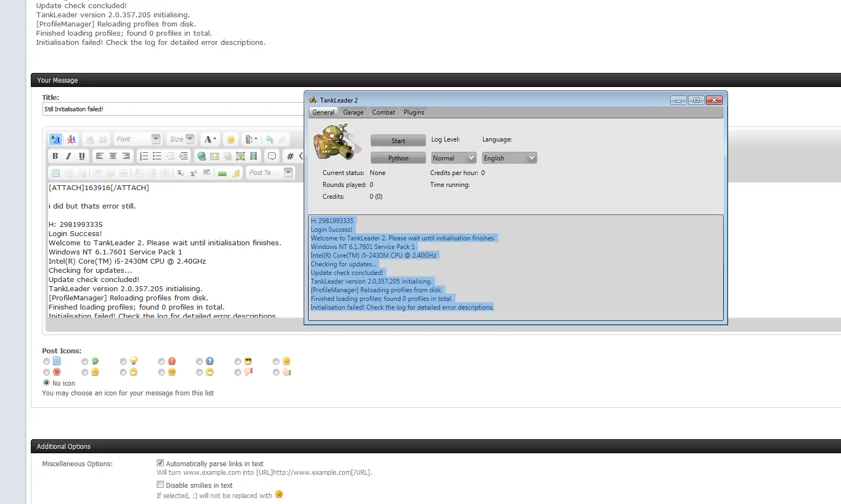Apply Bold formatting
Viewport: 841px width, 504px height.
pos(55,156)
